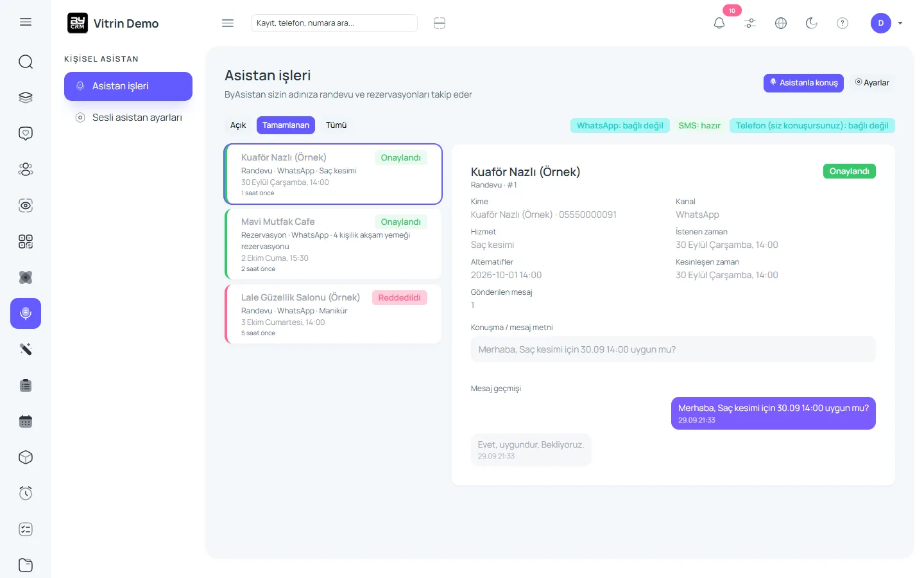Image resolution: width=924 pixels, height=578 pixels.
Task: Open the people group sidebar icon
Action: [26, 170]
